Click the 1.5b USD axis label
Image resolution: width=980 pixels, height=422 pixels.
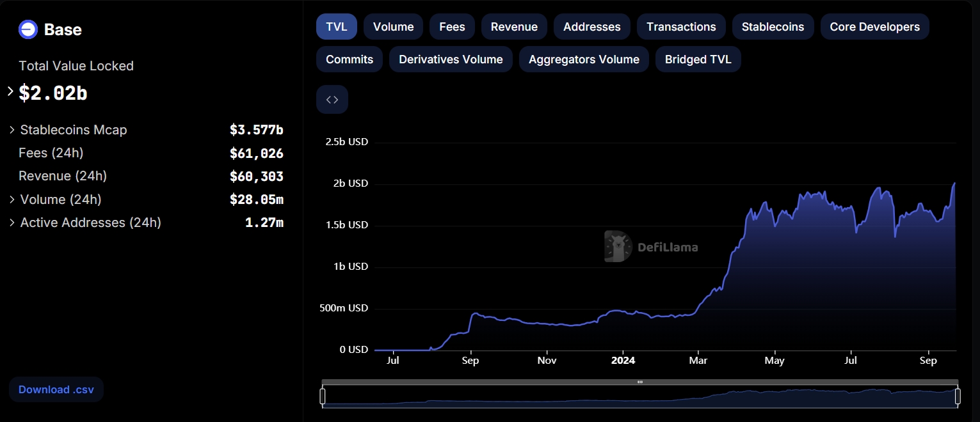coord(347,225)
